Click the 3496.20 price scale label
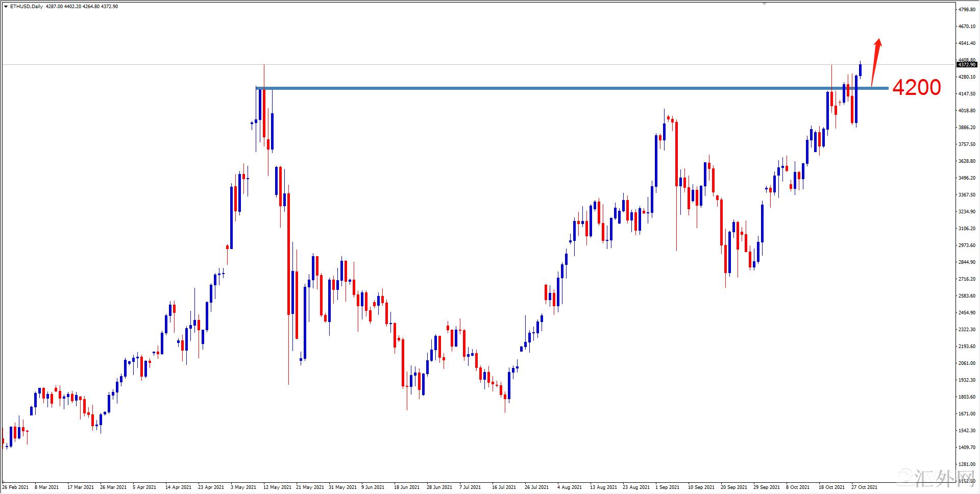980x494 pixels. (x=967, y=178)
